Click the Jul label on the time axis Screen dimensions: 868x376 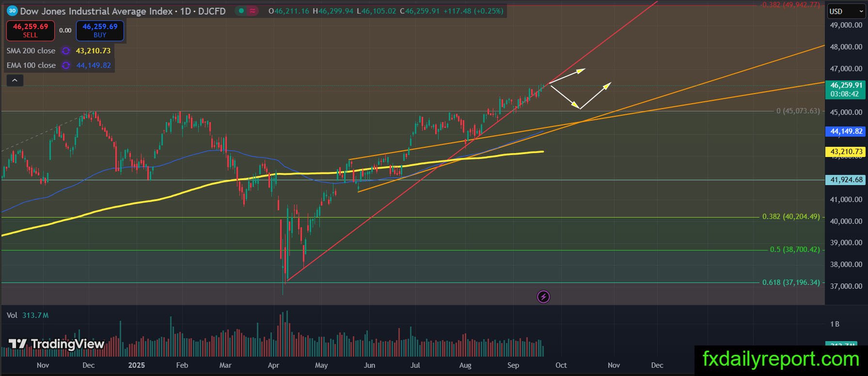pos(415,365)
